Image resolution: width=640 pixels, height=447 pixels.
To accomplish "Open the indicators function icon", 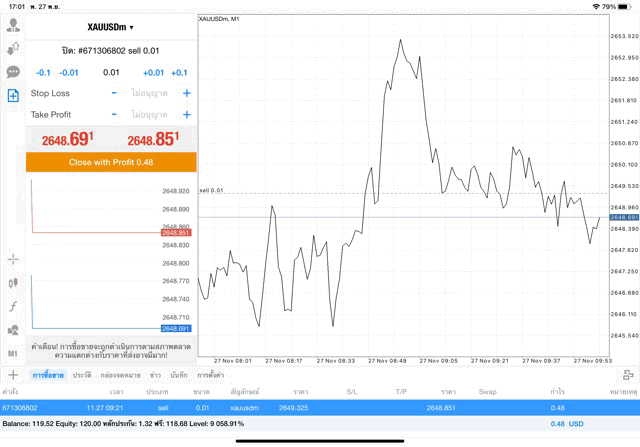I will click(x=13, y=306).
